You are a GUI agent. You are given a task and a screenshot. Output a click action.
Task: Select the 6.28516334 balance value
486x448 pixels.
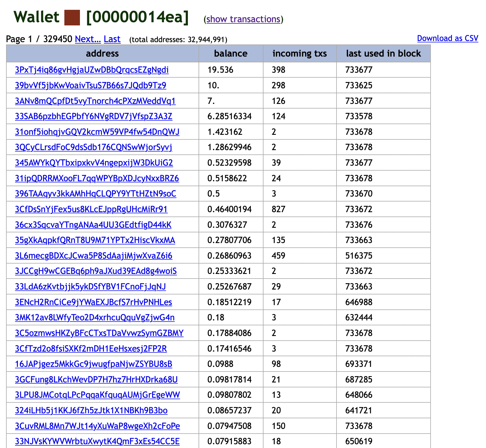229,116
